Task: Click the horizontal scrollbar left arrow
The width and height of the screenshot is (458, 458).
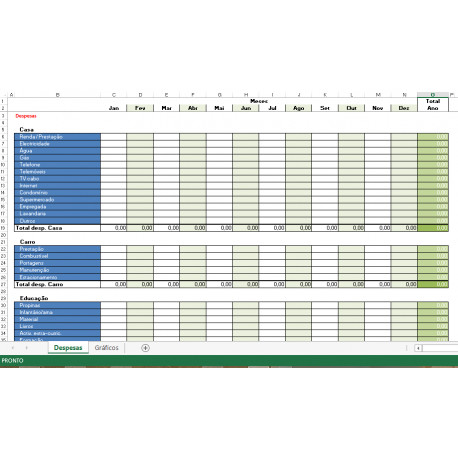Action: point(418,348)
